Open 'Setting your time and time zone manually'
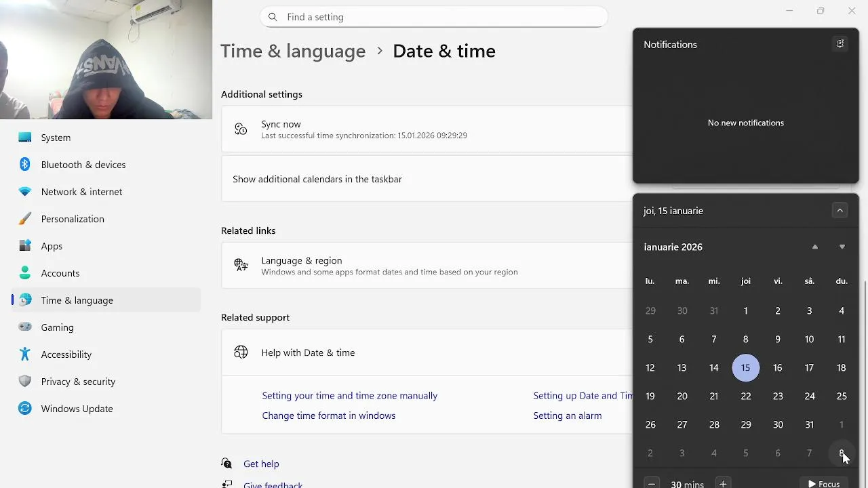The width and height of the screenshot is (868, 488). (x=349, y=396)
